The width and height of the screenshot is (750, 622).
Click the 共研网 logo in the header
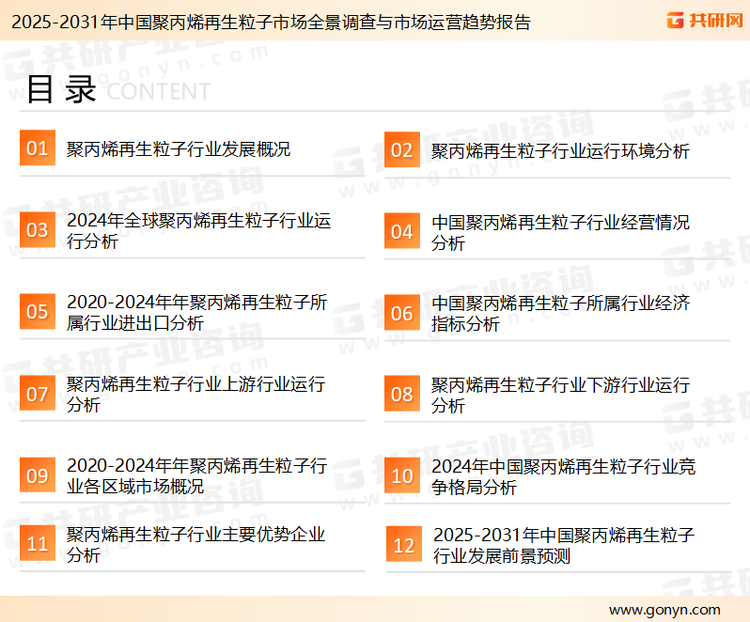[x=705, y=20]
